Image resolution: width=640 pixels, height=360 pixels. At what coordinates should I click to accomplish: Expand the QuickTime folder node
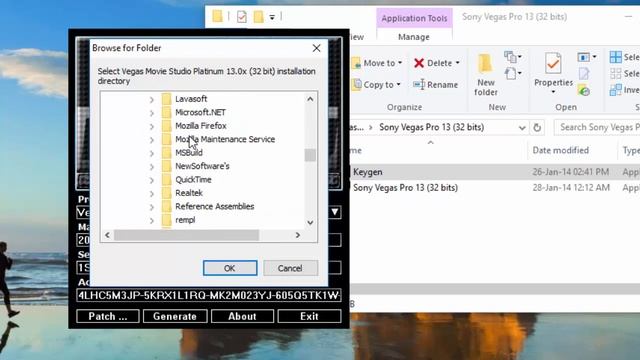pos(152,180)
